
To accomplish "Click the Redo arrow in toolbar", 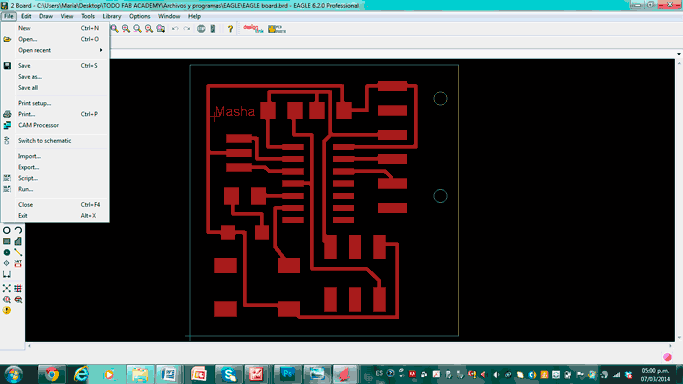I will 186,29.
